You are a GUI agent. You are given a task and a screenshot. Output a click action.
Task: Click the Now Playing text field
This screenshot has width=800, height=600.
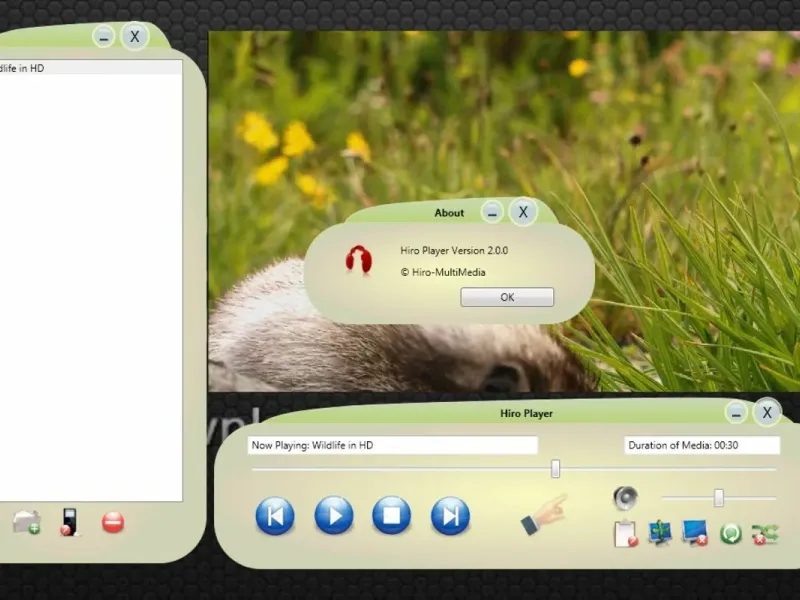click(x=392, y=445)
